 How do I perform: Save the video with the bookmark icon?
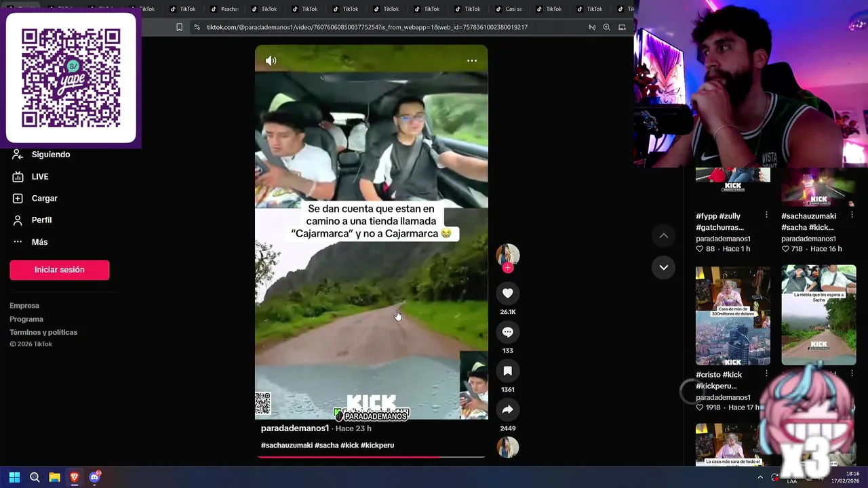(507, 371)
